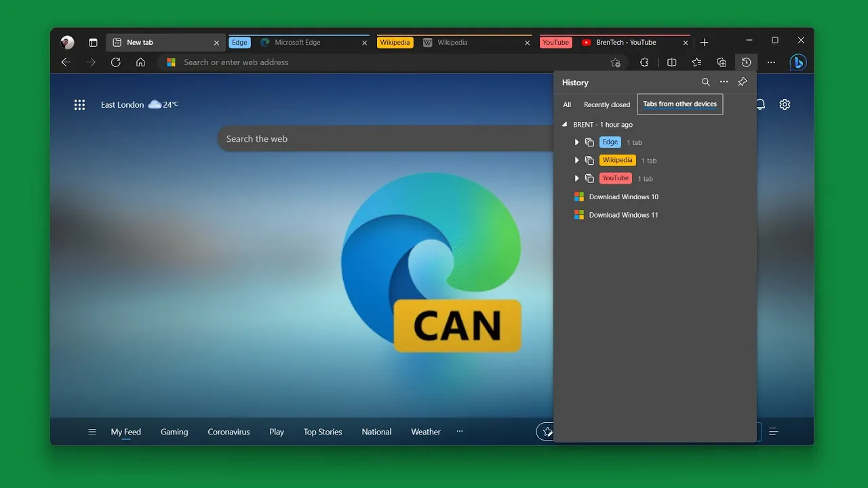Collapse the Edge tab group label in tab strip
868x488 pixels.
[x=239, y=43]
